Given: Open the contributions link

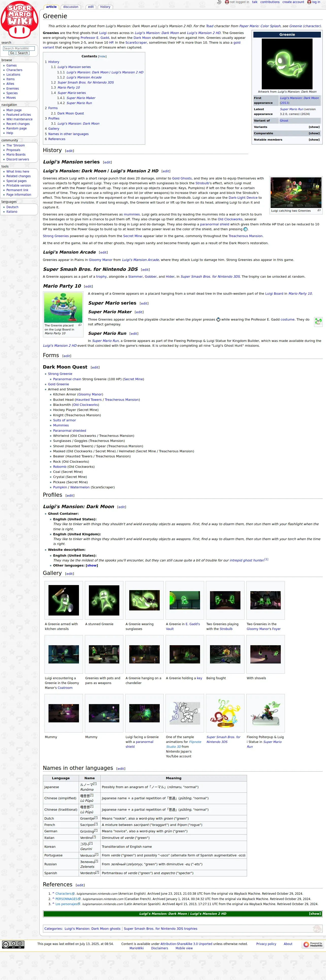Looking at the screenshot, I should coord(270,2).
